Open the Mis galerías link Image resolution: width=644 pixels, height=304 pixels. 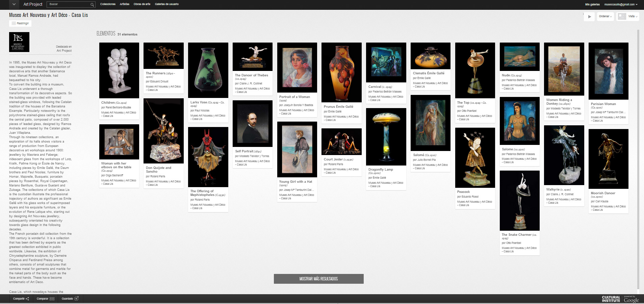click(592, 4)
